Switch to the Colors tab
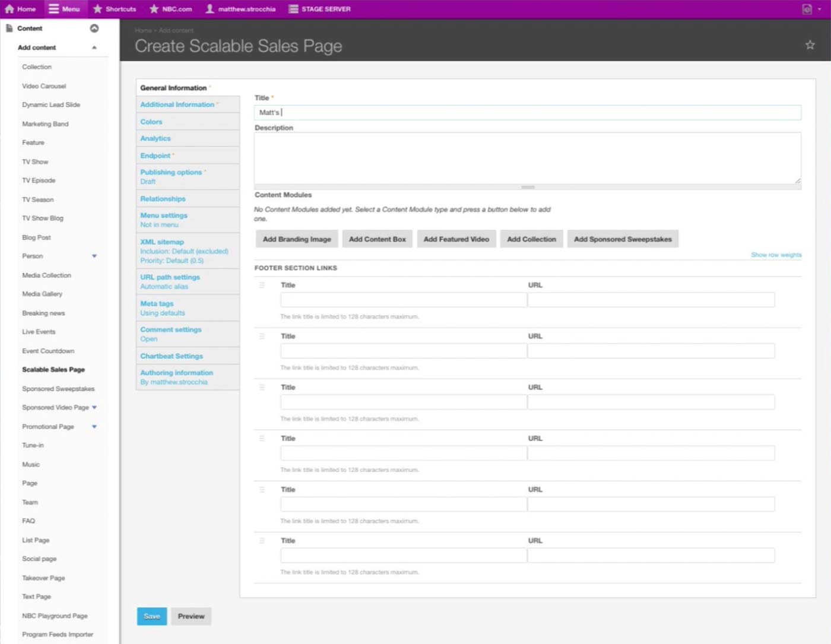This screenshot has width=831, height=644. 151,122
